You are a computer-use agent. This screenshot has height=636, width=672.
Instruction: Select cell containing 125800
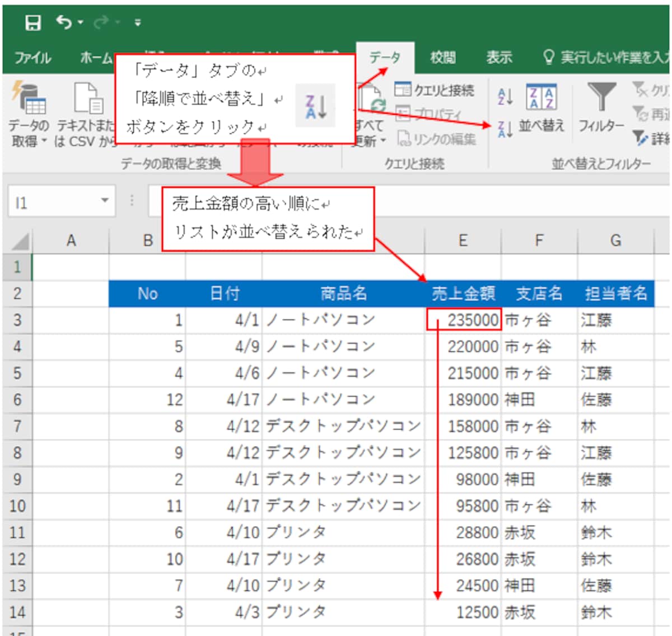click(x=463, y=452)
